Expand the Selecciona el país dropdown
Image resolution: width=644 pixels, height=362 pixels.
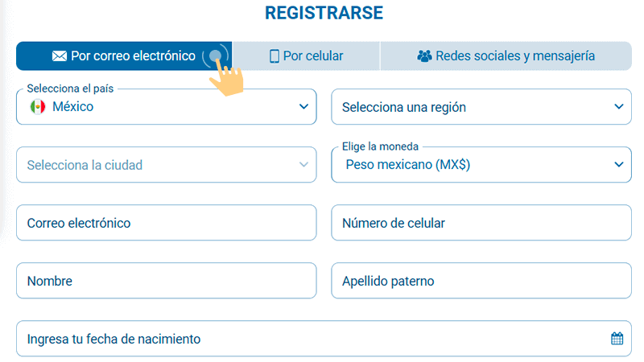pos(166,106)
